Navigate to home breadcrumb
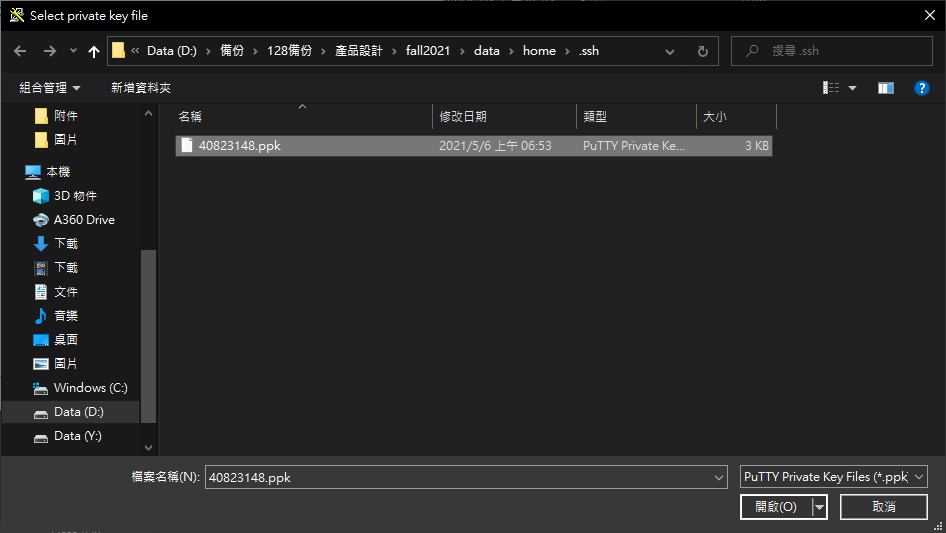Screen dimensions: 946x533 coord(539,51)
